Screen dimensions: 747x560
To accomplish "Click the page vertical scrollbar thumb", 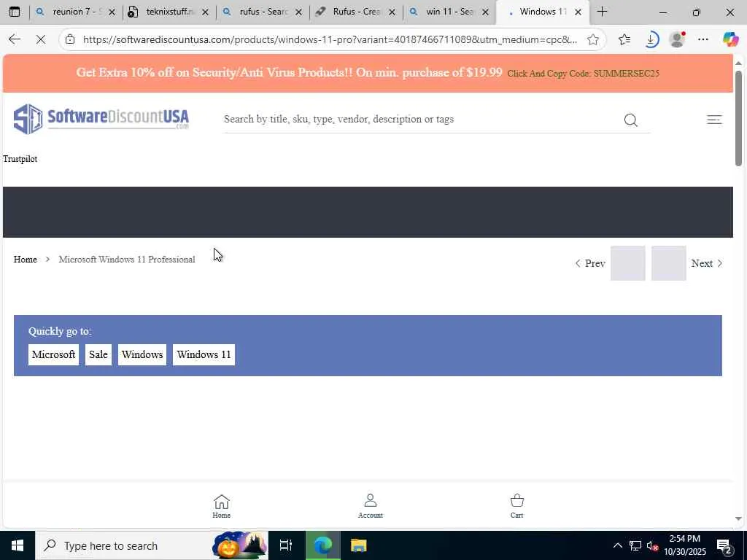I will 738,118.
